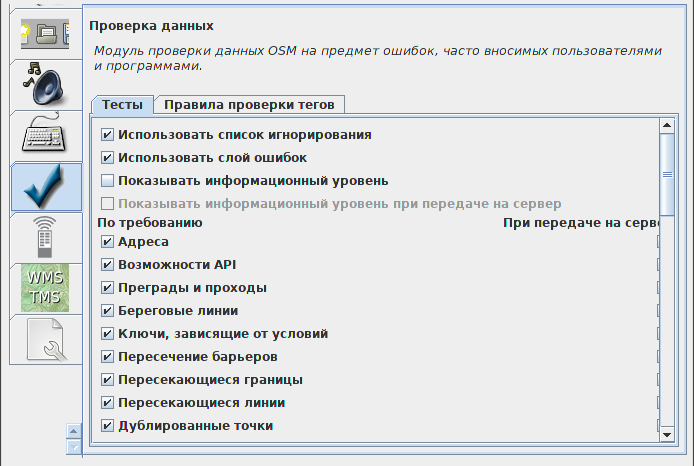Switch to Правила проверки тегов tab

point(249,105)
